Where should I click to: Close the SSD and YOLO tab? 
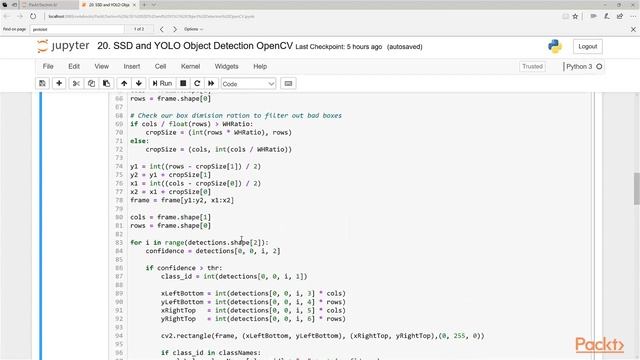(x=134, y=5)
